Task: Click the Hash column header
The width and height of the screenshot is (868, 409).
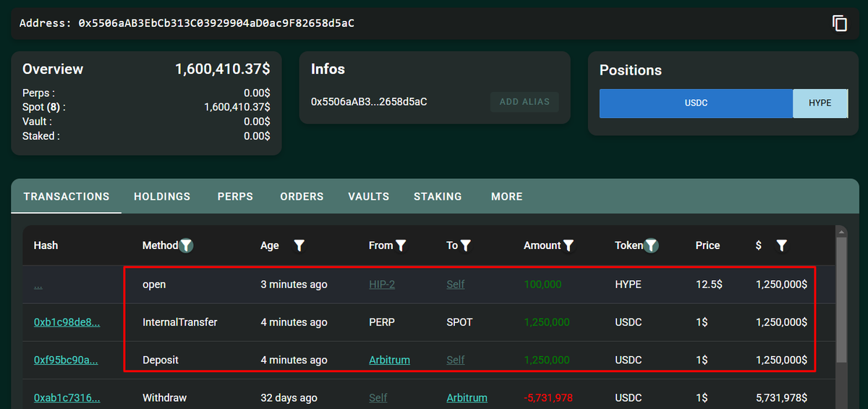Action: coord(46,245)
